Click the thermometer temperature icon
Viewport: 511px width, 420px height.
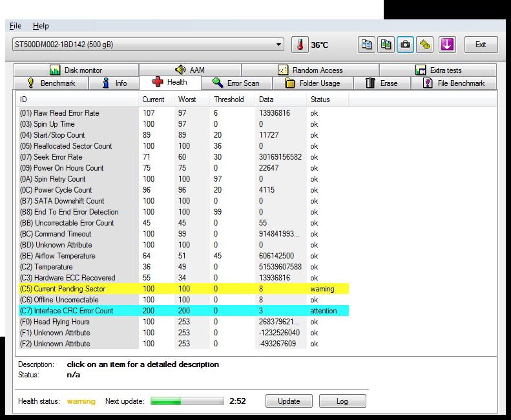[x=300, y=45]
